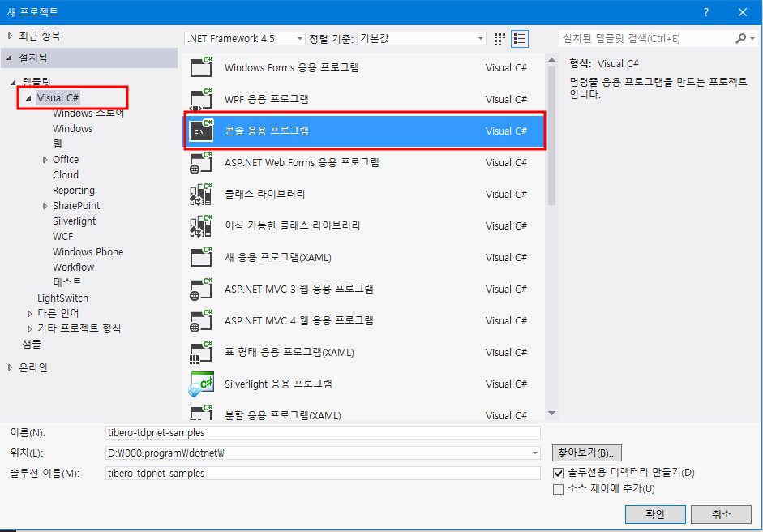Select Windows 스토어 category
The width and height of the screenshot is (763, 532).
tap(88, 114)
